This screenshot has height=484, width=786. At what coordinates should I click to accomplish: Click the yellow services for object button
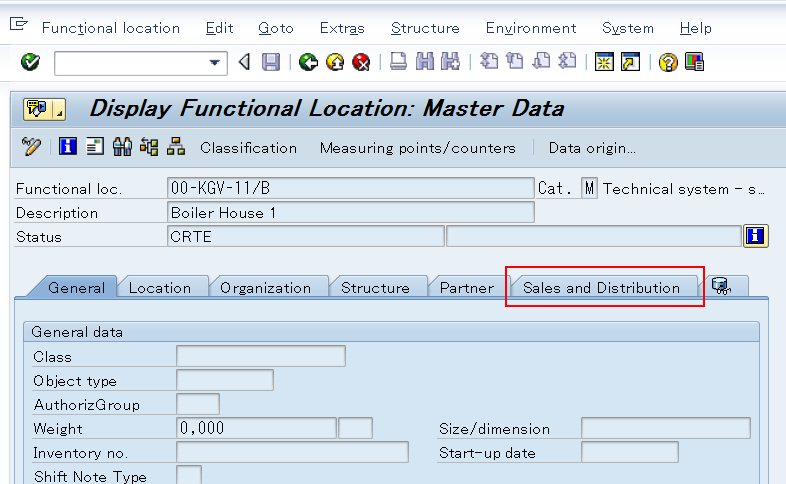pos(44,109)
